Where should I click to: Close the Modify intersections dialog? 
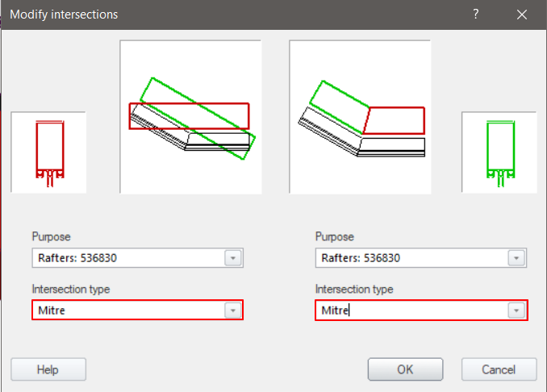[x=522, y=14]
